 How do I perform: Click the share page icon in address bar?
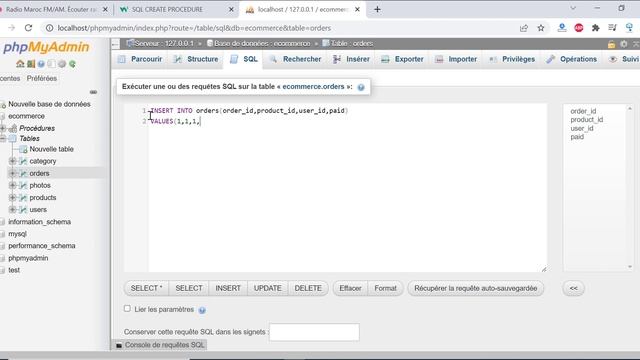[x=524, y=28]
